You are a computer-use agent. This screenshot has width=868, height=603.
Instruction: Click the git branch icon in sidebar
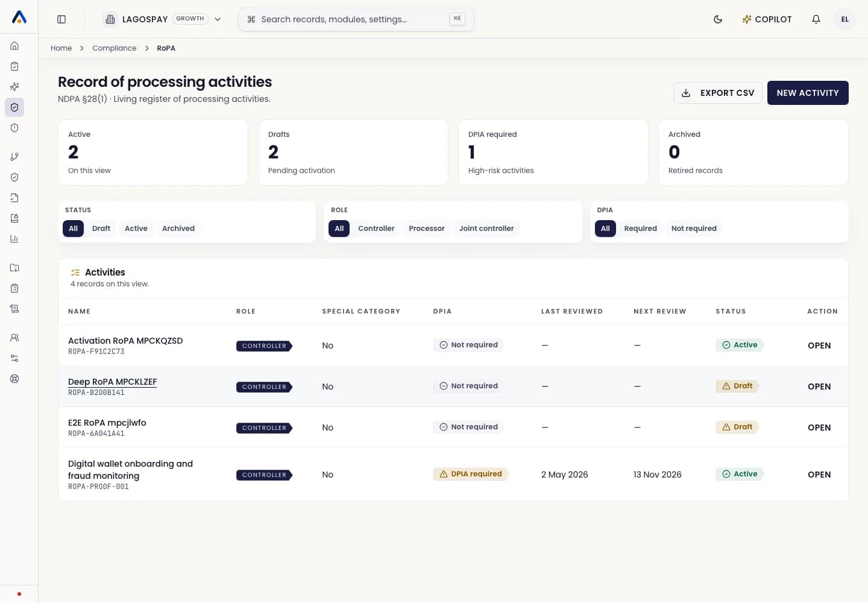(14, 157)
